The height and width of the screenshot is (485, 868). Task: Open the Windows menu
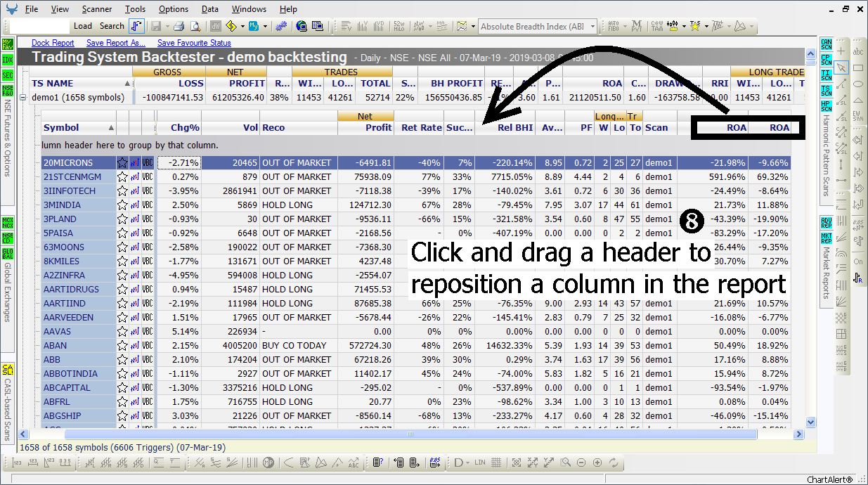pyautogui.click(x=249, y=9)
